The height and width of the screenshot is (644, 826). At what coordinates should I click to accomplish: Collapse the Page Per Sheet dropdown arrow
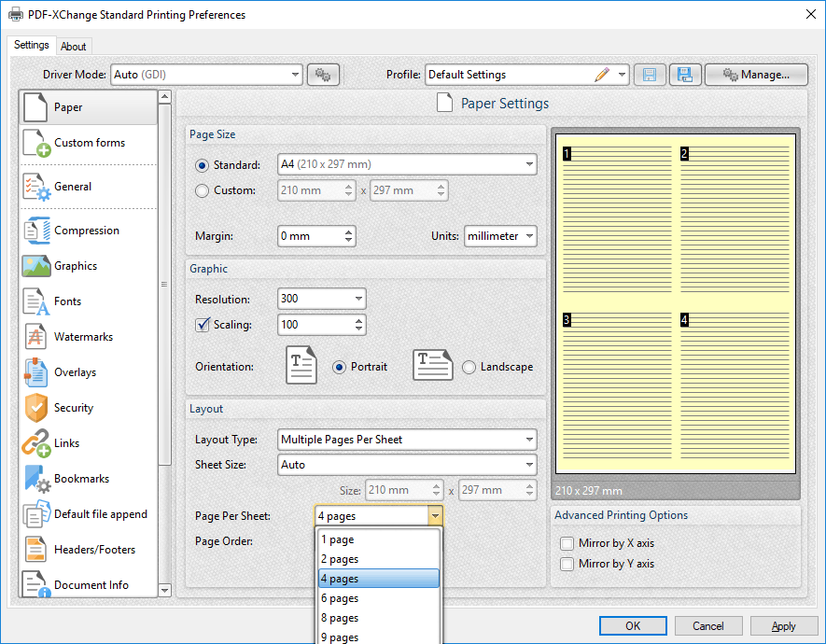[435, 516]
